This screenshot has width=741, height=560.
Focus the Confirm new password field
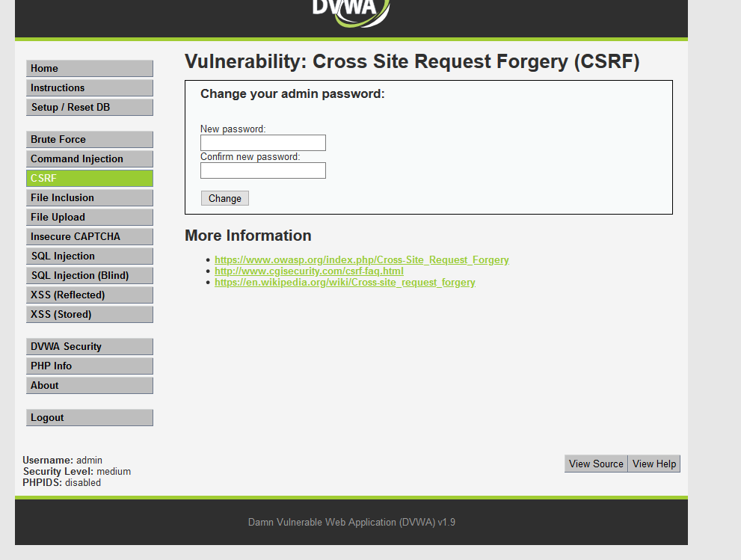click(263, 170)
